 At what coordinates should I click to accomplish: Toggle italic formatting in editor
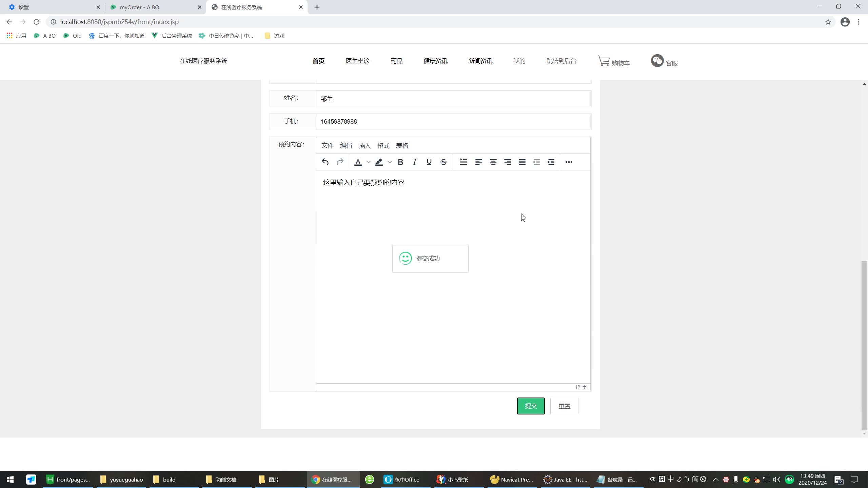click(414, 162)
